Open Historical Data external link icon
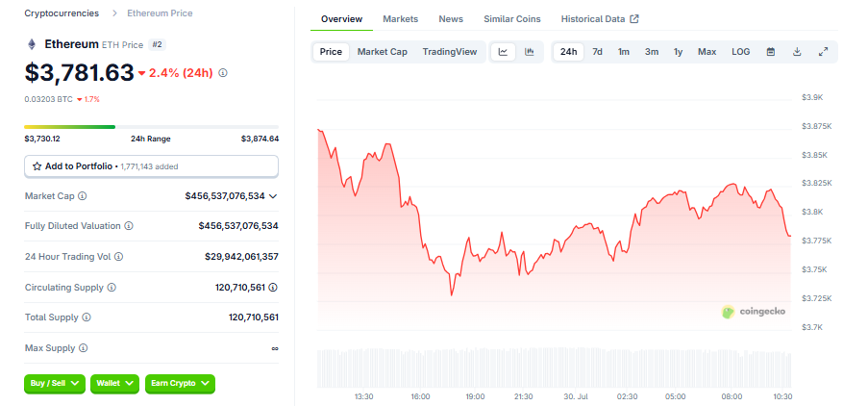Image resolution: width=868 pixels, height=406 pixels. tap(634, 19)
